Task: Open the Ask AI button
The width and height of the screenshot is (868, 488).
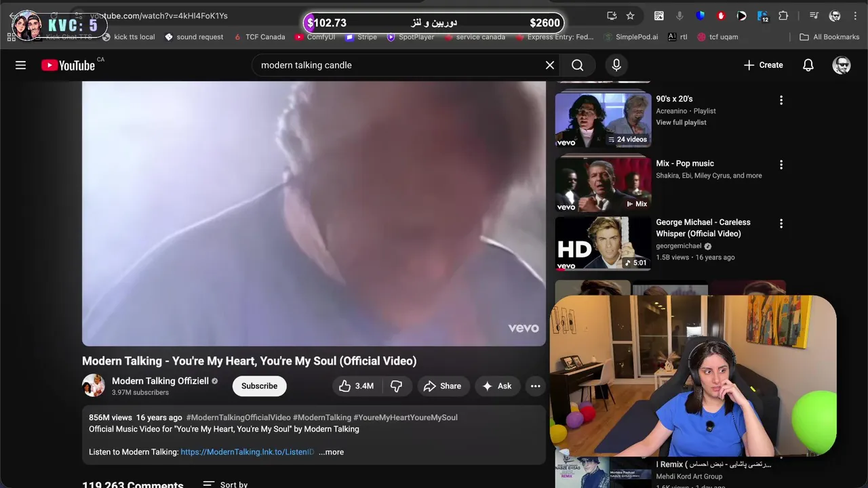Action: (x=496, y=386)
